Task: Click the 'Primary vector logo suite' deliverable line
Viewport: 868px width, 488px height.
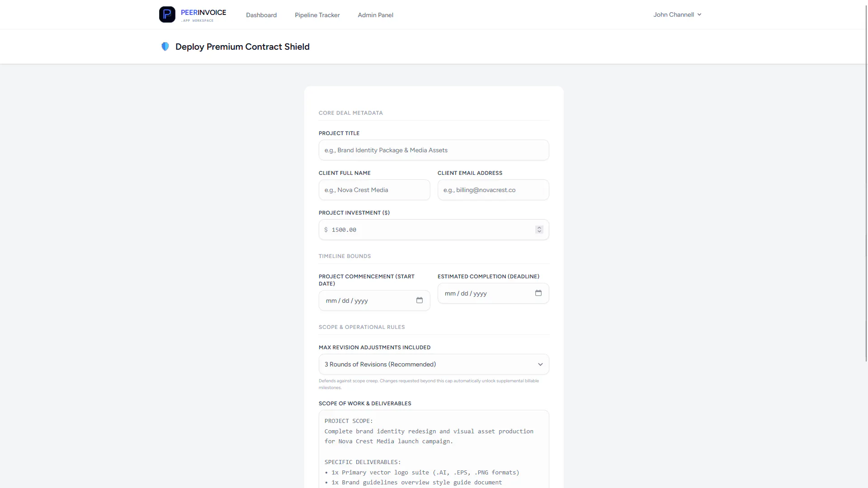Action: (422, 472)
